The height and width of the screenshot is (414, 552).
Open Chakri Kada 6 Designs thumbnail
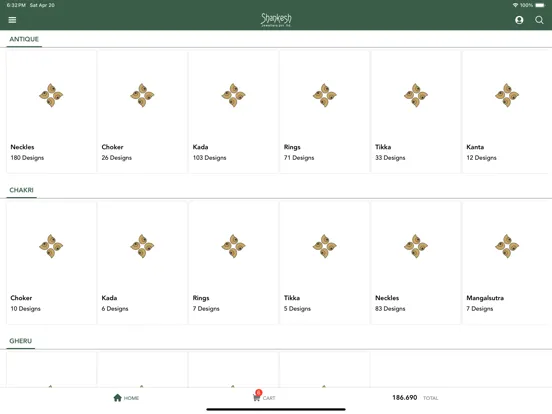click(142, 246)
